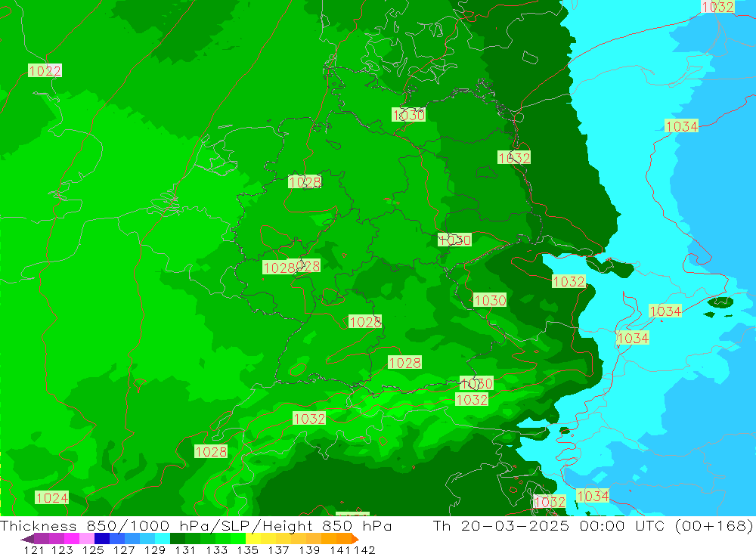Click legend value 131
The height and width of the screenshot is (554, 756).
point(185,549)
